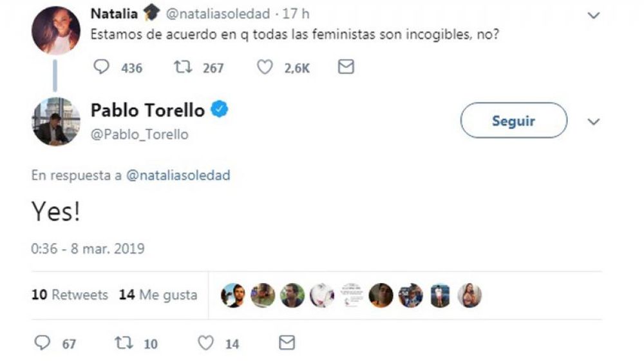Click the first liker avatar in the row
Viewport: 644px width, 363px height.
click(x=232, y=295)
